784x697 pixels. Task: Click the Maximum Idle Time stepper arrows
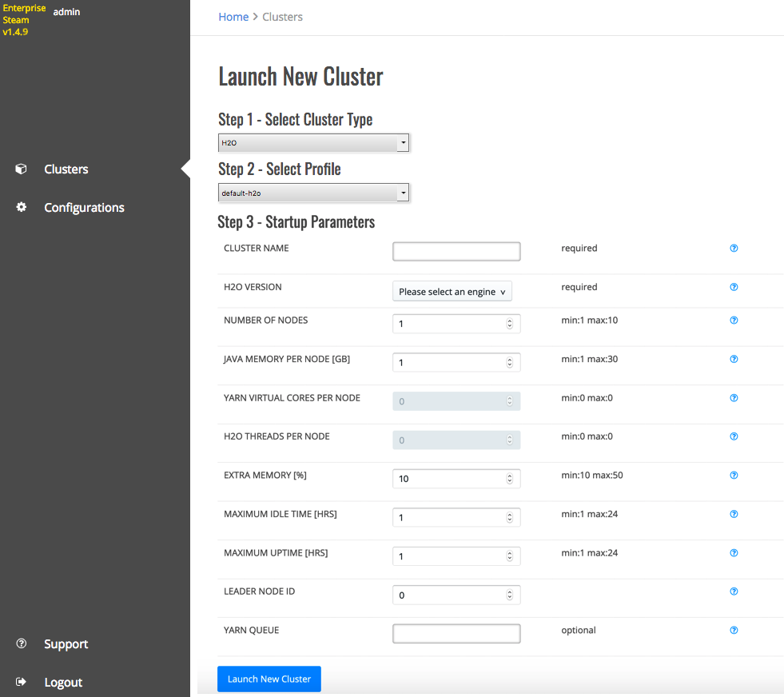click(510, 517)
